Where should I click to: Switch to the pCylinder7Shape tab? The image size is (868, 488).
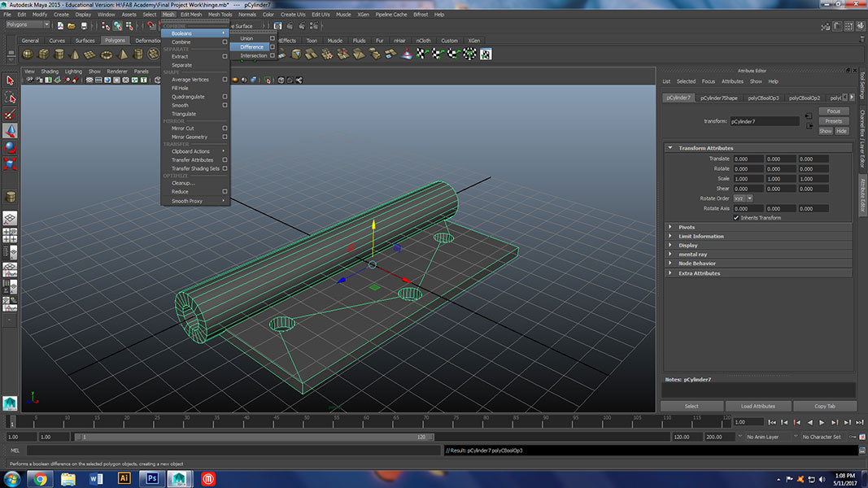pos(718,98)
